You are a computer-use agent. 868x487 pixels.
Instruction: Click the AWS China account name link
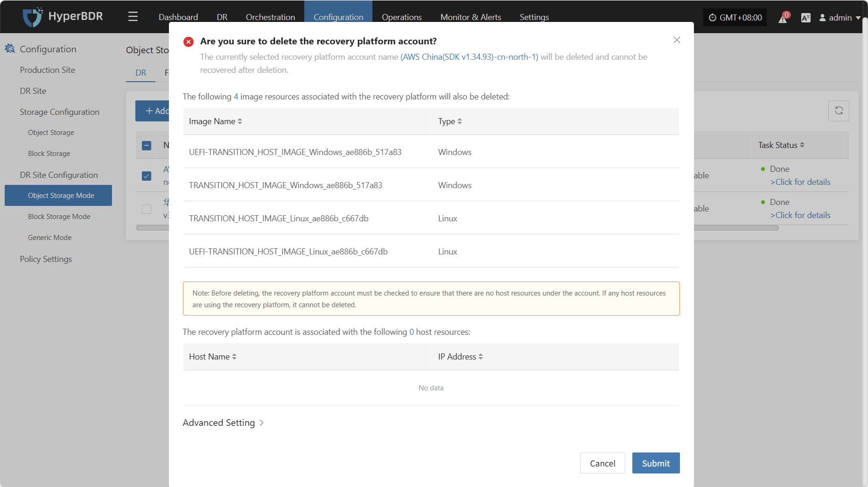[469, 57]
